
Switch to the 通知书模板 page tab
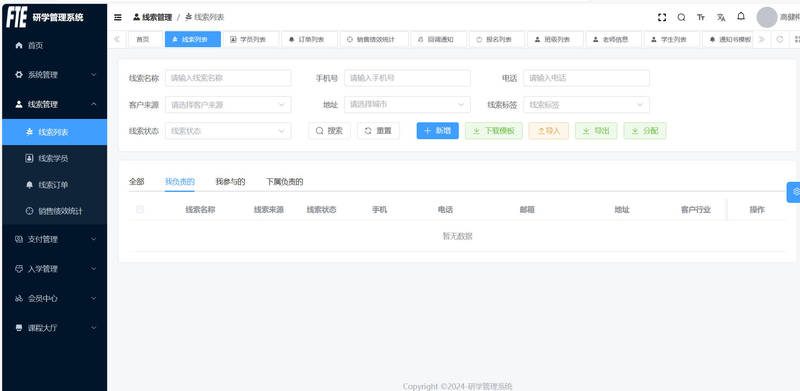click(x=729, y=39)
